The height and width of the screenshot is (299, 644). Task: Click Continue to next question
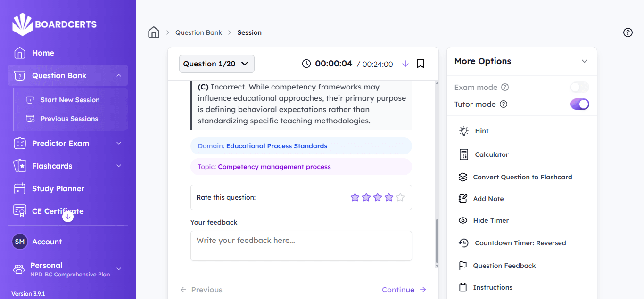click(x=404, y=290)
